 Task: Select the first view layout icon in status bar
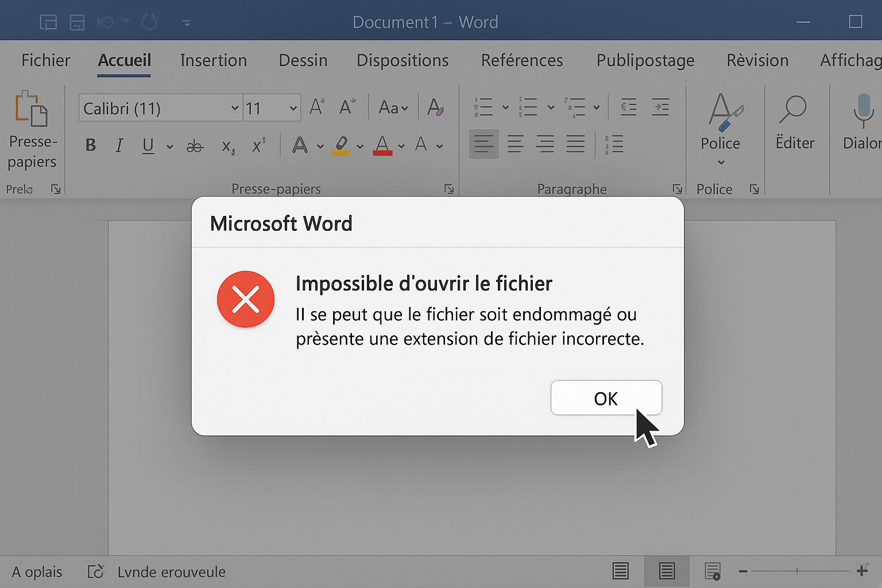(x=621, y=571)
